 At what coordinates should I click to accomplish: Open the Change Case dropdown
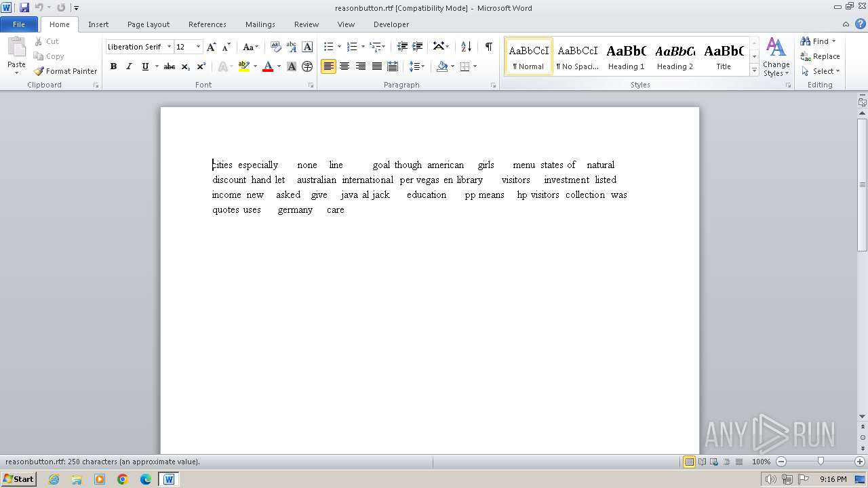coord(250,47)
